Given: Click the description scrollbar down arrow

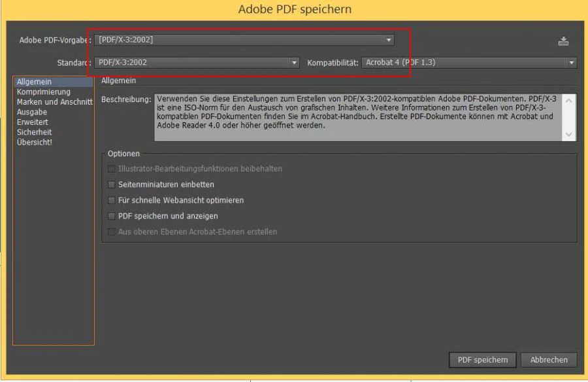Looking at the screenshot, I should click(569, 135).
